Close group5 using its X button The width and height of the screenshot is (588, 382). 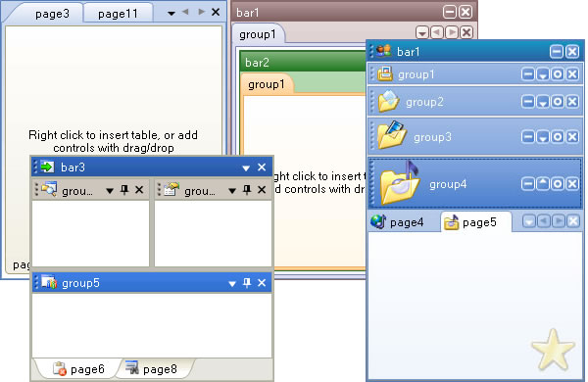coord(262,283)
